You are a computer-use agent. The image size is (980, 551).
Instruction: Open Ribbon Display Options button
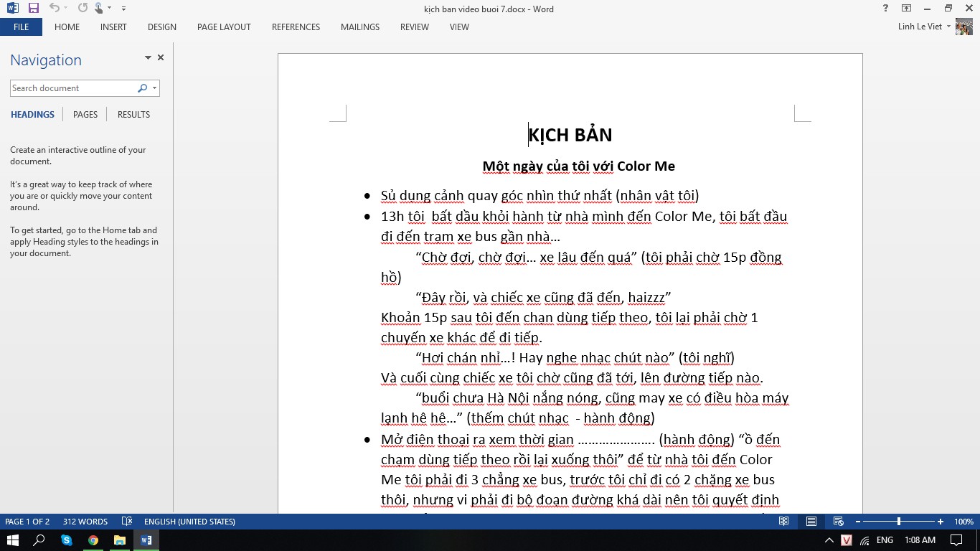tap(906, 9)
